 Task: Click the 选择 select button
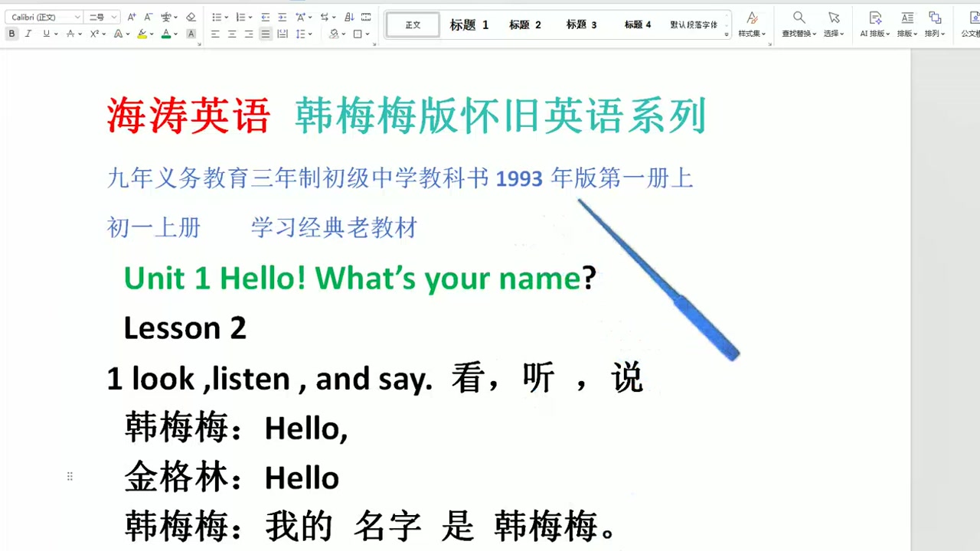pos(834,24)
